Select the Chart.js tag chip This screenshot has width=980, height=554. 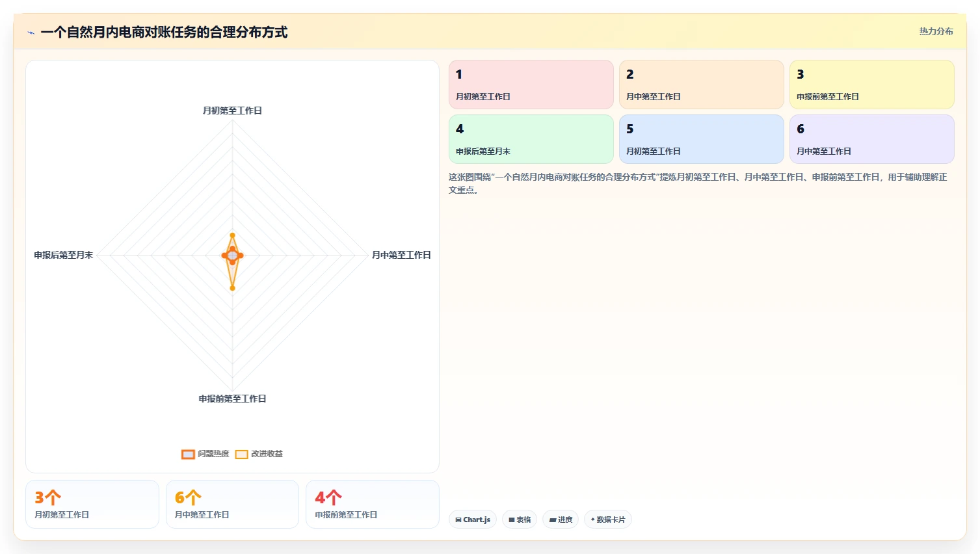click(473, 520)
